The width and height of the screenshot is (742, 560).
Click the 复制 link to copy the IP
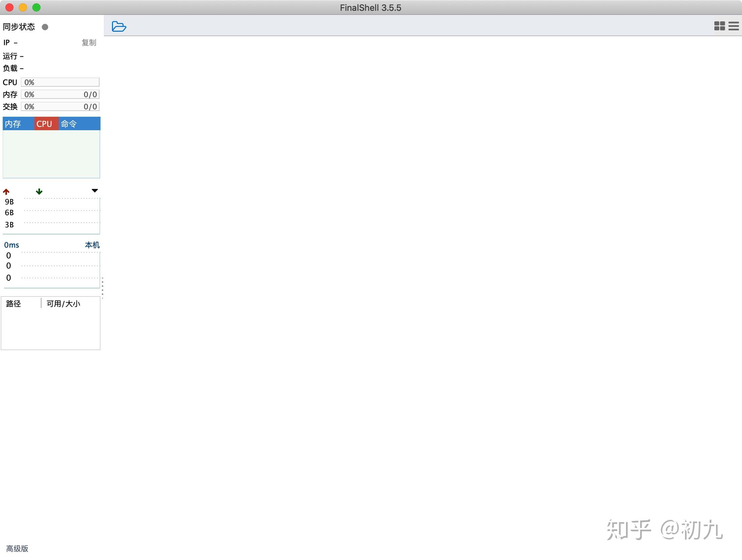88,43
